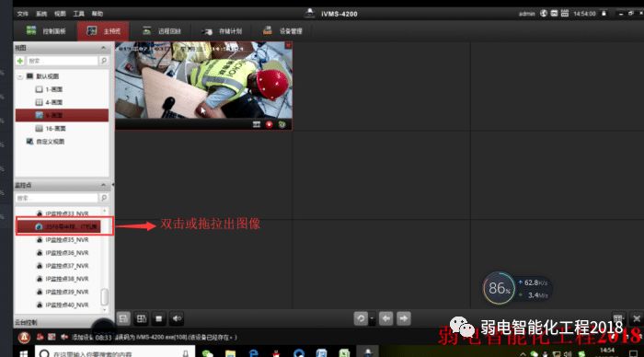644x357 pixels.
Task: Go to next page arrow
Action: pos(404,318)
